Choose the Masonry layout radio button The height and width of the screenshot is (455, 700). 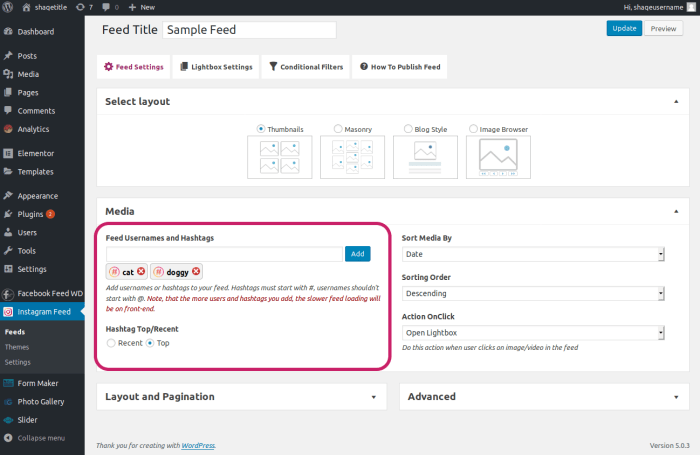(x=338, y=129)
